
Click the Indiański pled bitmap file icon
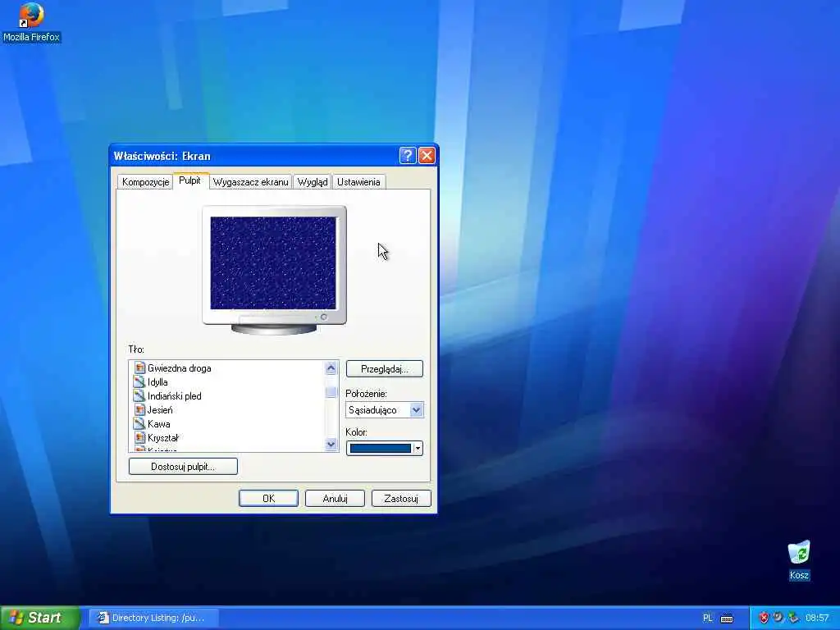pyautogui.click(x=139, y=396)
